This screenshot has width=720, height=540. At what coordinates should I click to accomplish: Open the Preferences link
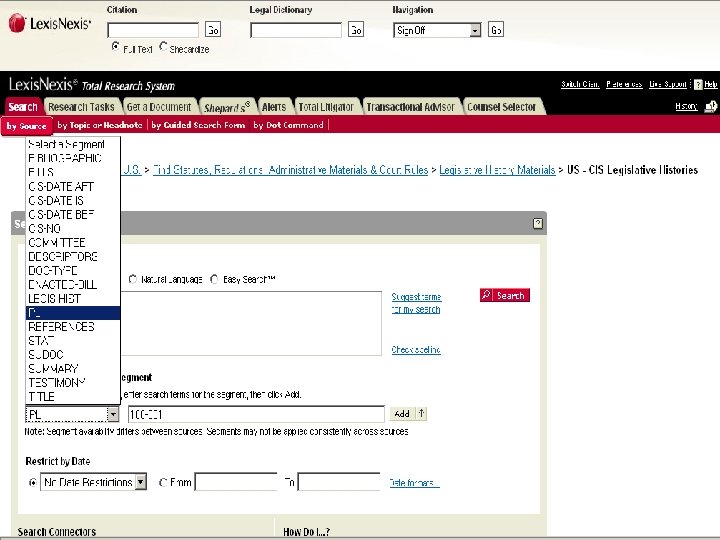(x=624, y=84)
